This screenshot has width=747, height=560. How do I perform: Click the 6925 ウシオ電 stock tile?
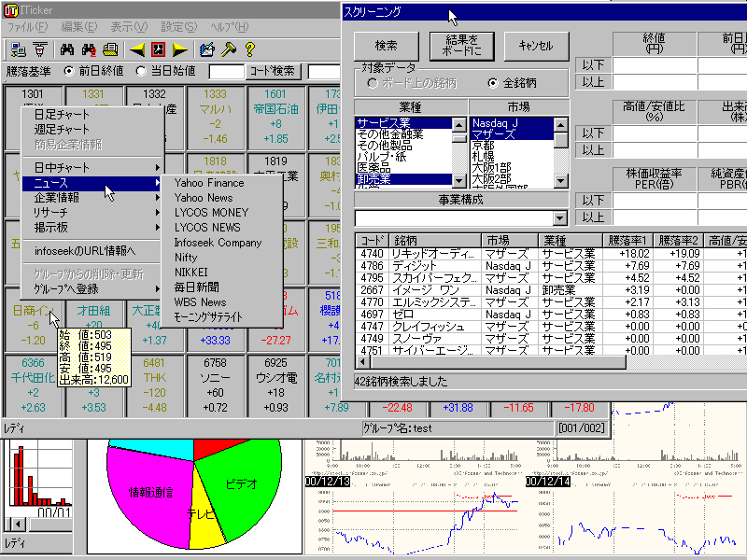[276, 385]
